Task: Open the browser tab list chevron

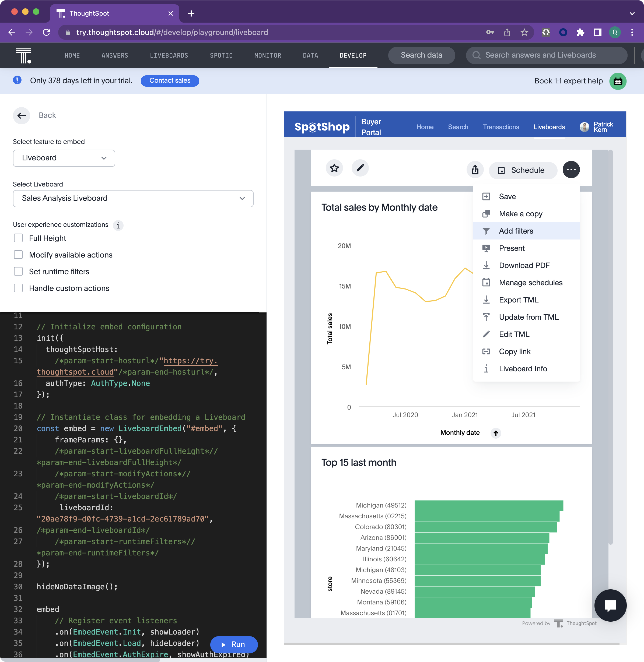Action: [632, 13]
